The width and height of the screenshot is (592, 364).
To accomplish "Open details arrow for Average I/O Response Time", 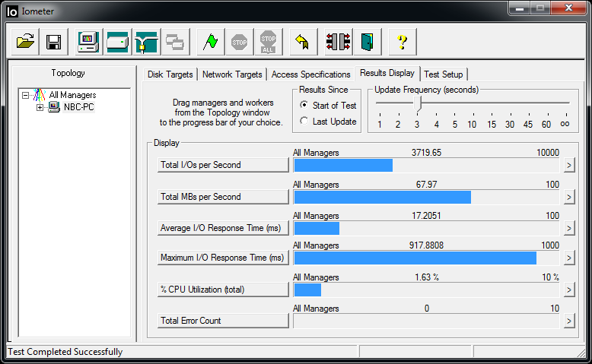I will (x=569, y=228).
